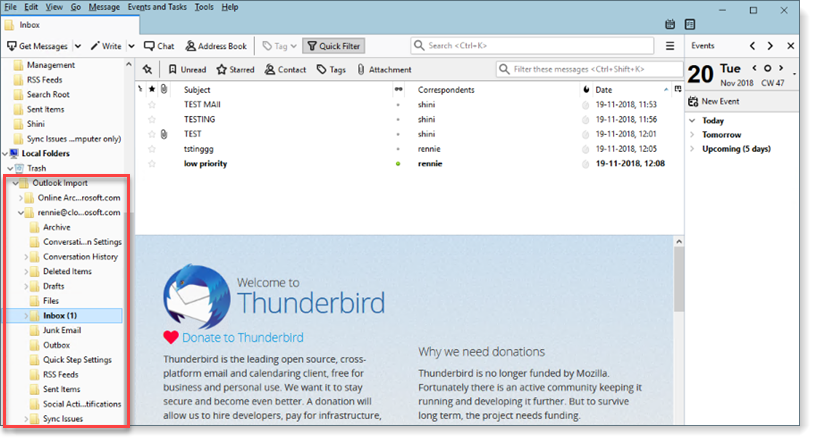Collapse the Today events section
The image size is (817, 440).
692,120
